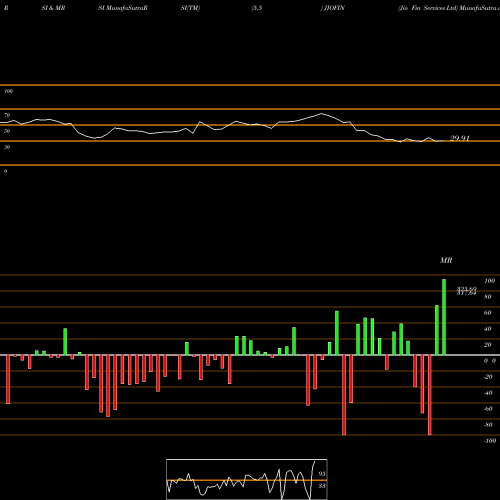Click the 93 label in the mini chart

(322, 474)
